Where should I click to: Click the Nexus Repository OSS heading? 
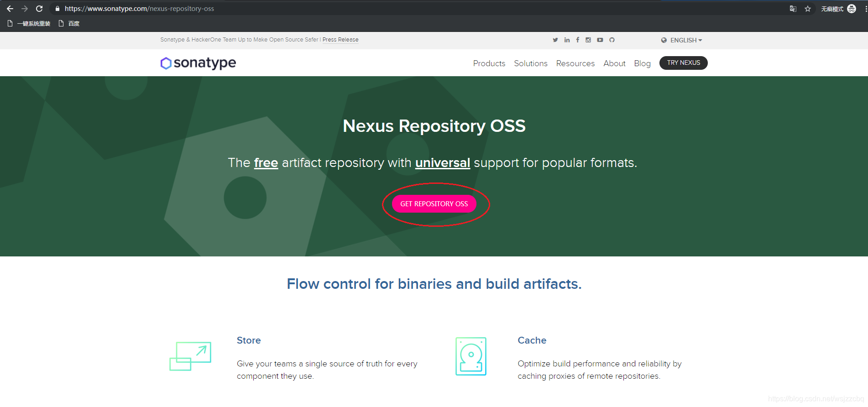tap(434, 126)
